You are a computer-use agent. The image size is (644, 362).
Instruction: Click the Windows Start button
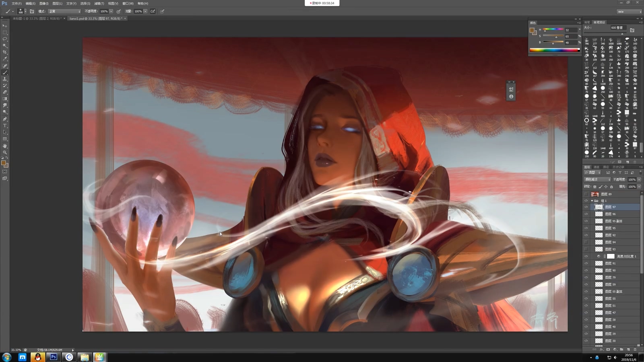coord(6,357)
